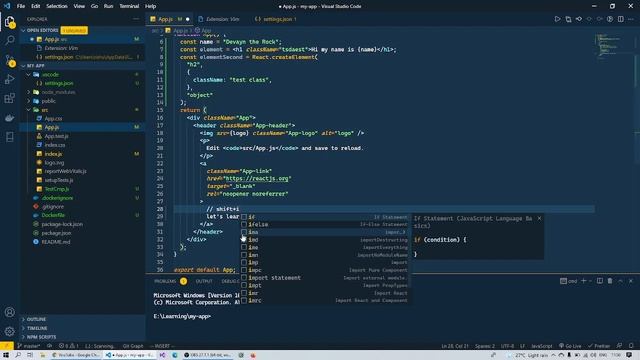Click Prettier in status bar
640x360 pixels.
coord(599,346)
